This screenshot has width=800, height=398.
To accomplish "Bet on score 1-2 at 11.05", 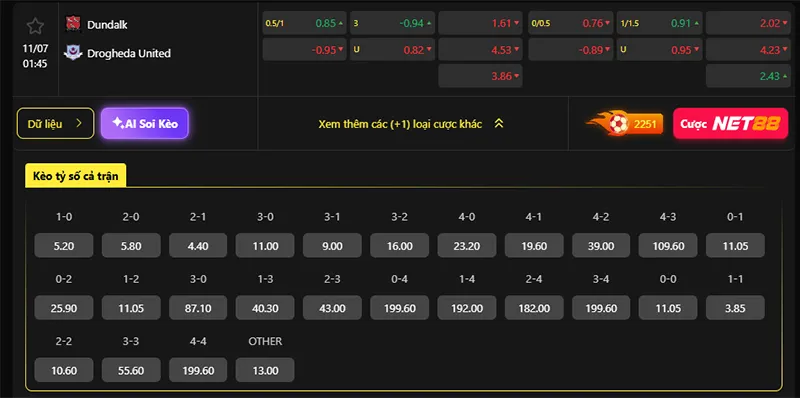I will click(131, 308).
